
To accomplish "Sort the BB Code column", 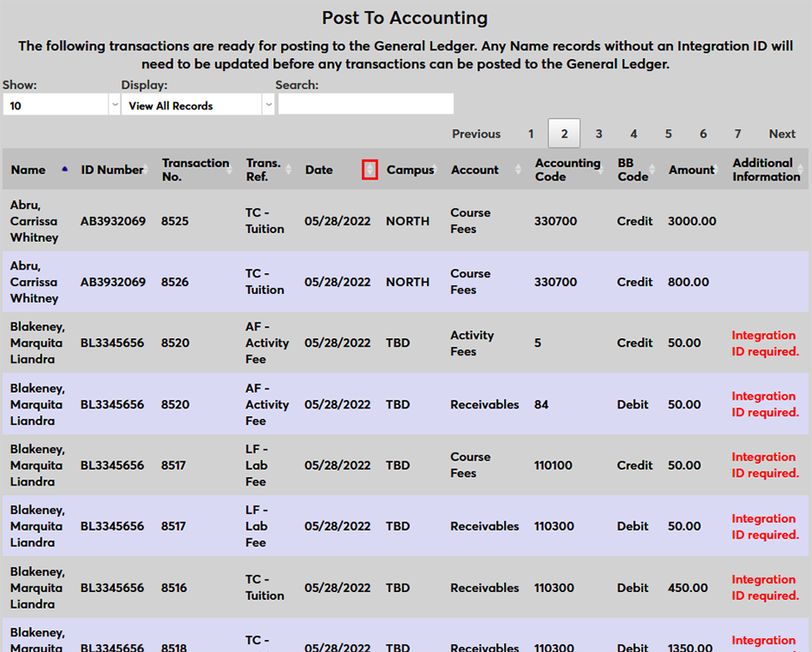I will click(x=653, y=169).
